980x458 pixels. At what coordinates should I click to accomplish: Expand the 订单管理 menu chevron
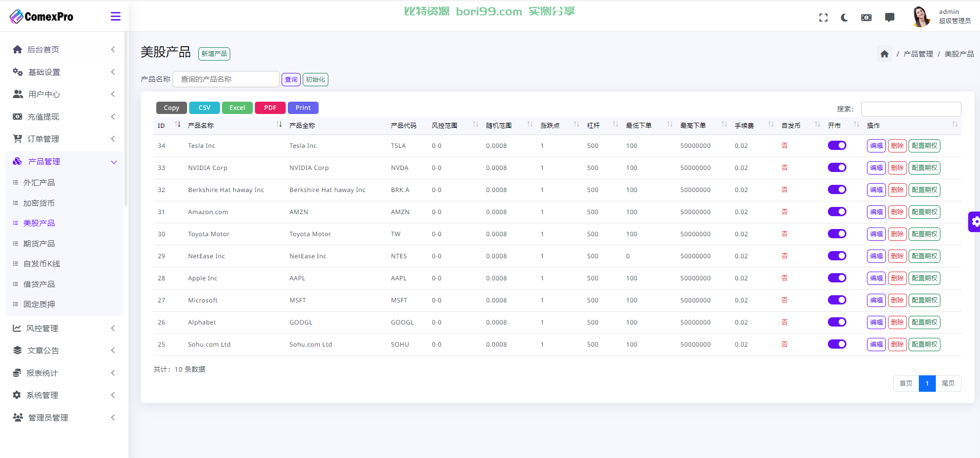click(113, 139)
